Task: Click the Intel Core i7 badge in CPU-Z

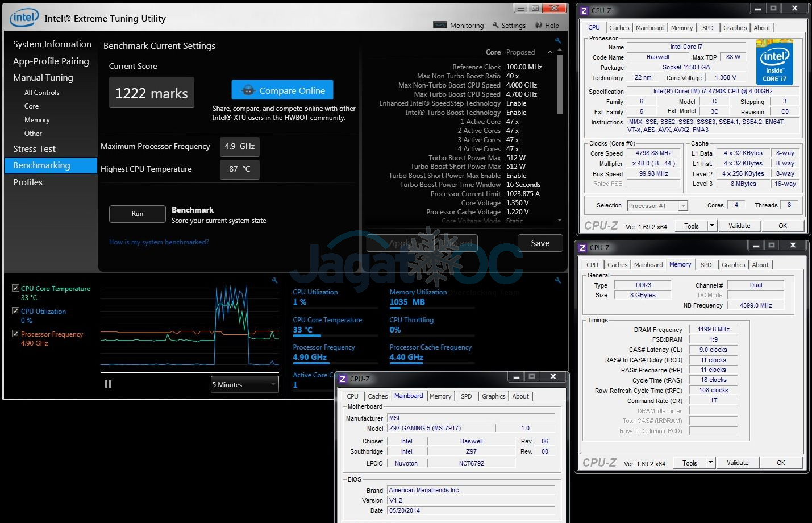Action: [774, 63]
